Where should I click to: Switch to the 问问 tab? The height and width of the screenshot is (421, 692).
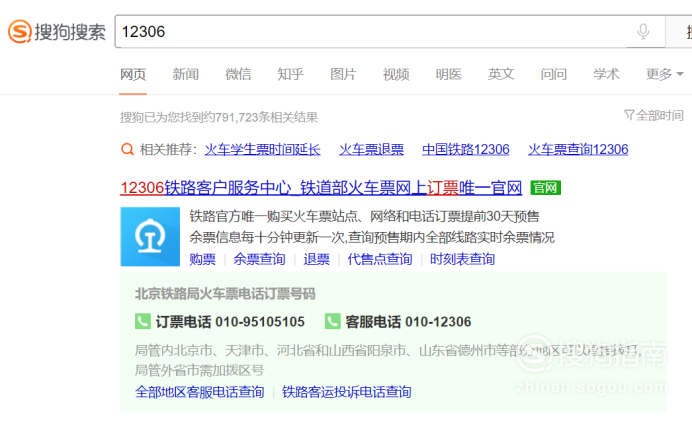553,74
